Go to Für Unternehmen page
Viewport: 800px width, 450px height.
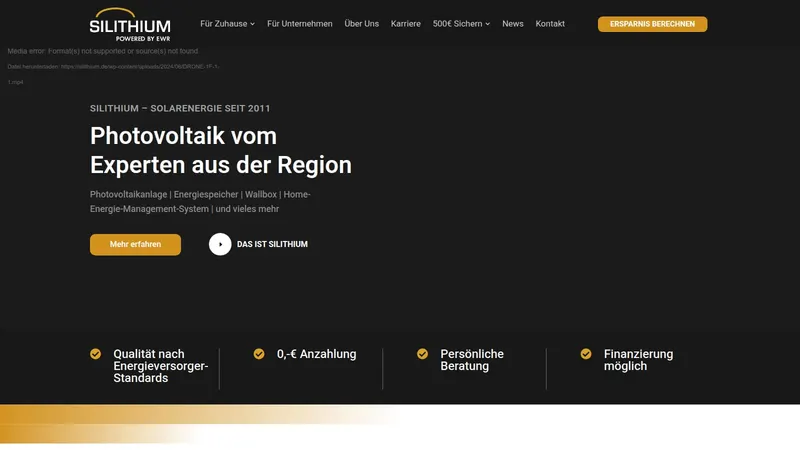point(299,24)
